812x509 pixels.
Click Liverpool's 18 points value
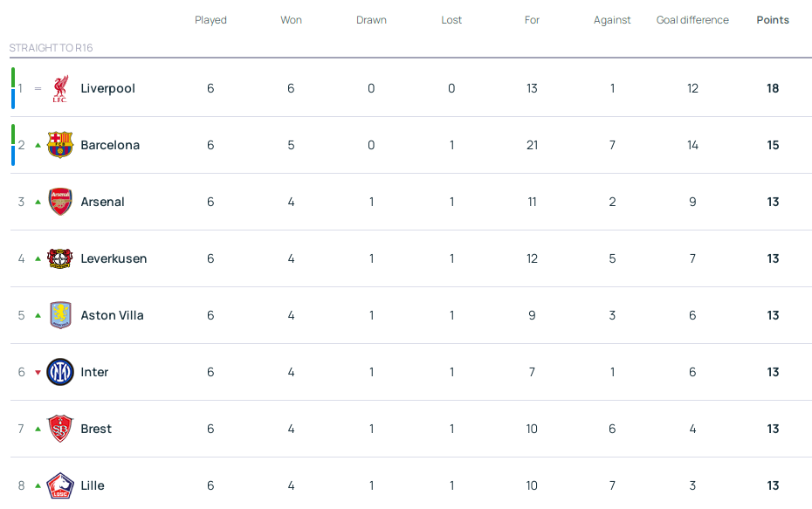point(773,88)
